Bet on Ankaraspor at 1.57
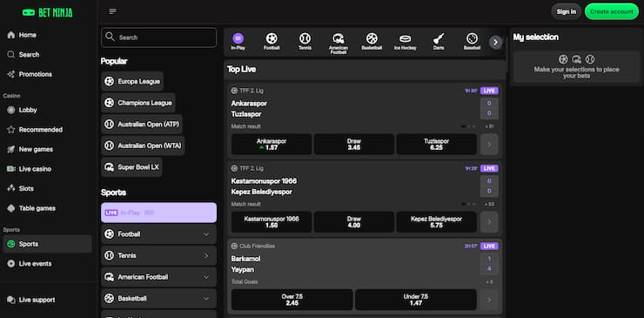 (x=272, y=145)
